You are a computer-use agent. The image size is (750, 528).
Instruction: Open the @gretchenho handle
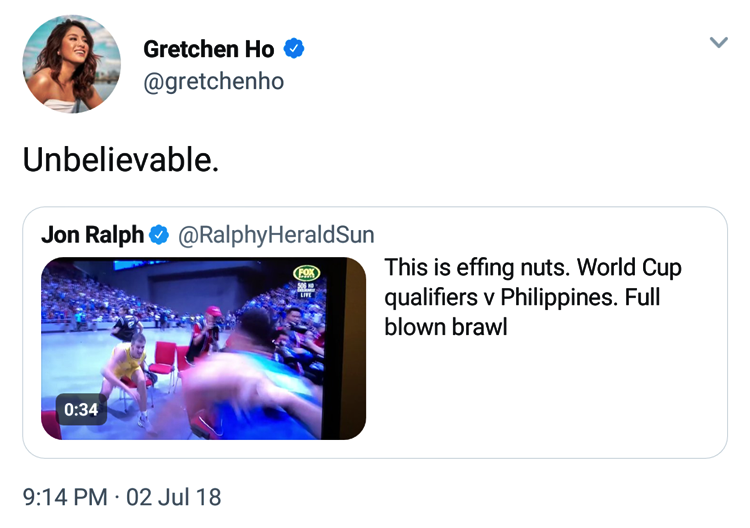pos(213,82)
